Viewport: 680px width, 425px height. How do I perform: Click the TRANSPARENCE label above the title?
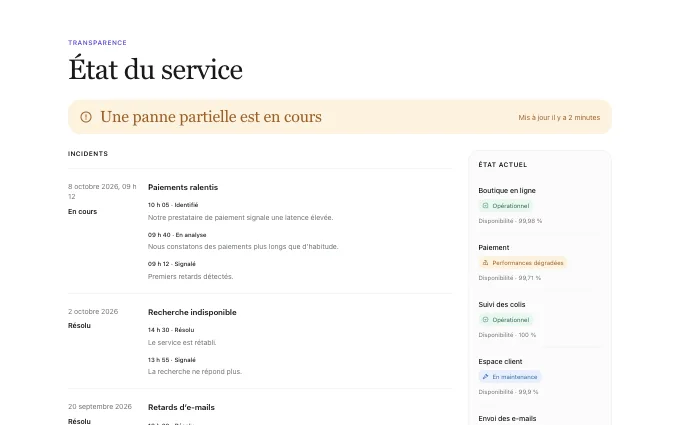point(97,42)
